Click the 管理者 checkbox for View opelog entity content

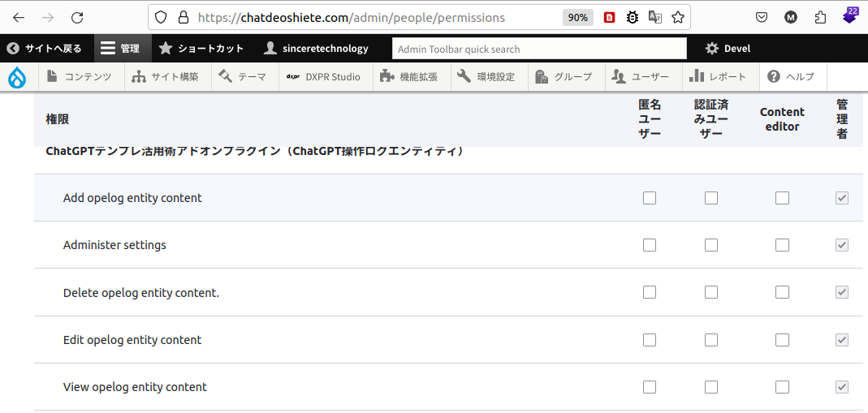click(841, 386)
